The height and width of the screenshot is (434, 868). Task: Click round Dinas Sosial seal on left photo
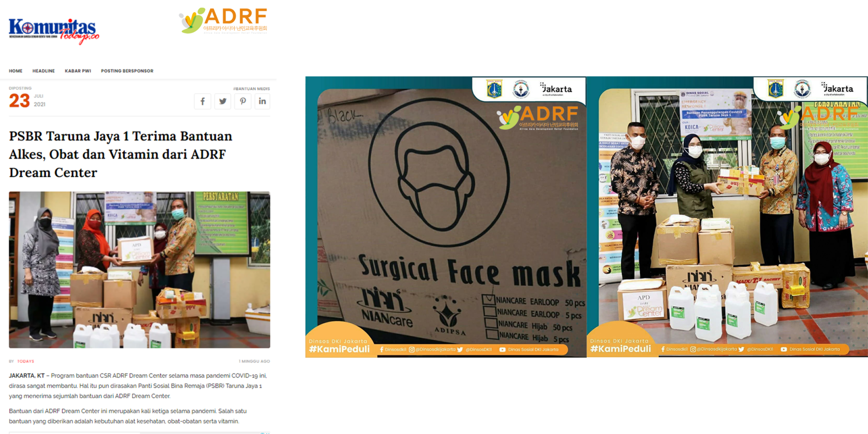521,89
